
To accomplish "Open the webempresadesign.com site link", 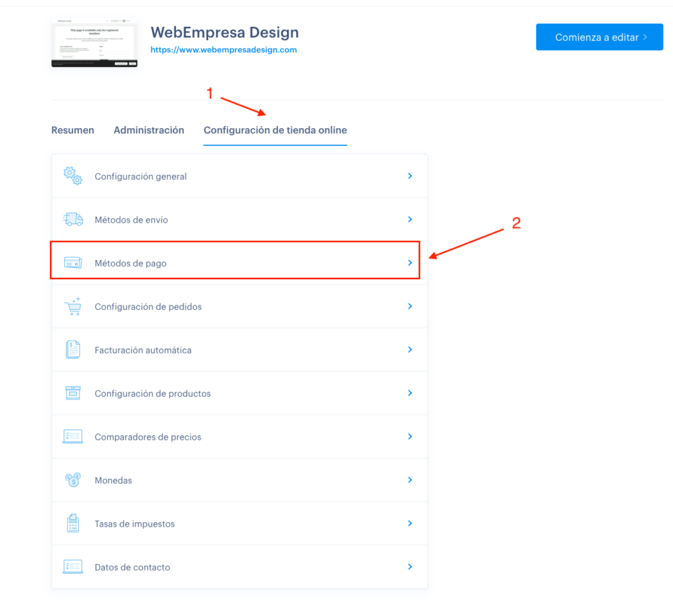I will coord(223,50).
